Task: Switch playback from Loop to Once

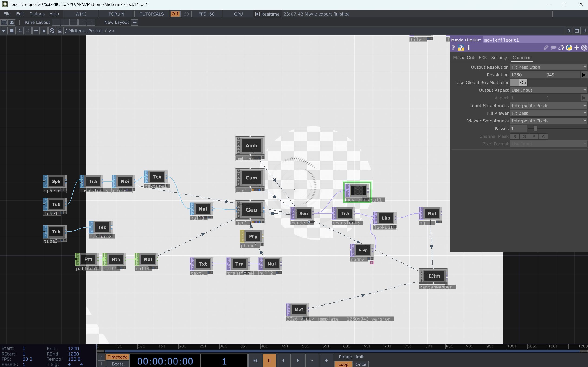Action: pos(361,364)
